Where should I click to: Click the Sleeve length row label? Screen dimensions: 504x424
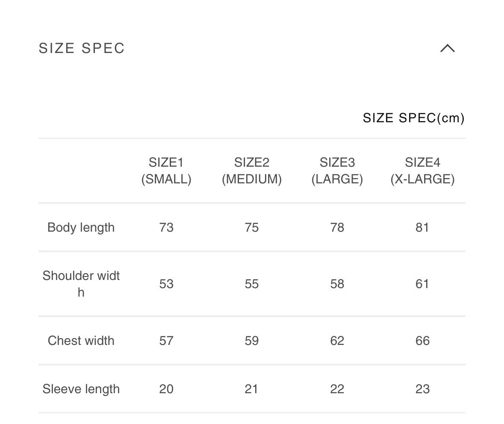(81, 389)
